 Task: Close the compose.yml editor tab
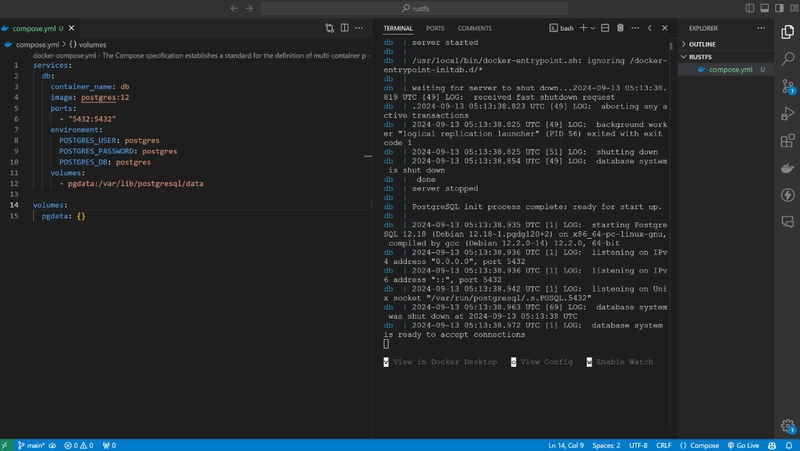coord(71,28)
